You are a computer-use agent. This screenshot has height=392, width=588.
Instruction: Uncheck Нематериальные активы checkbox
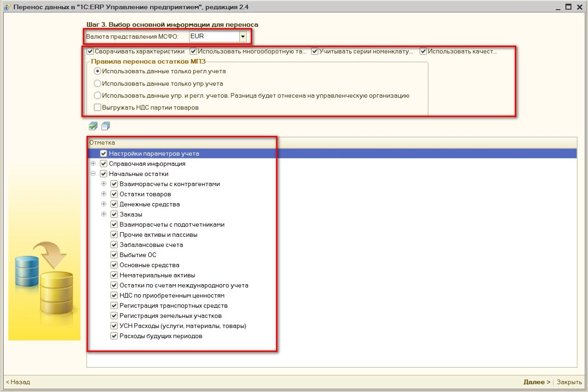coord(114,275)
